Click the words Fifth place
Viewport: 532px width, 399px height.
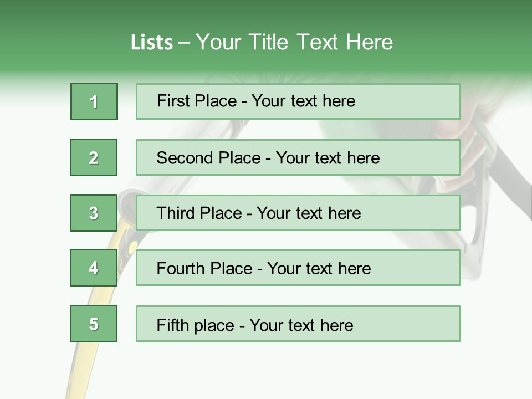[196, 325]
